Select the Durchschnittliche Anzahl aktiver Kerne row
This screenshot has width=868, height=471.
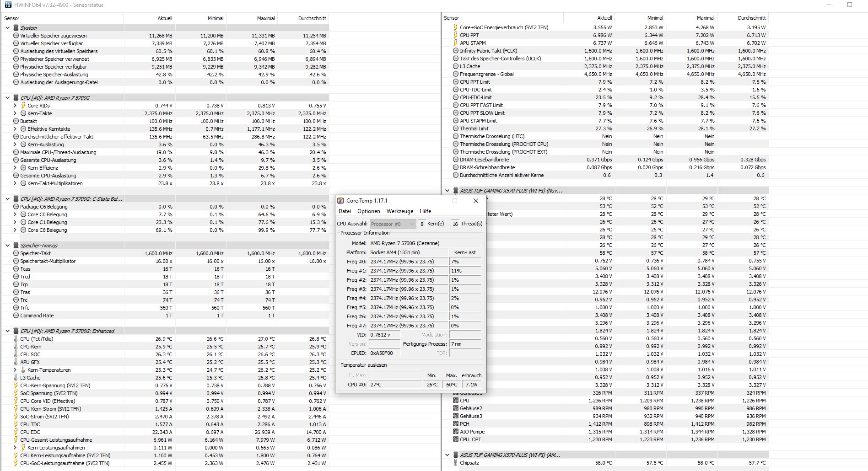(605, 175)
